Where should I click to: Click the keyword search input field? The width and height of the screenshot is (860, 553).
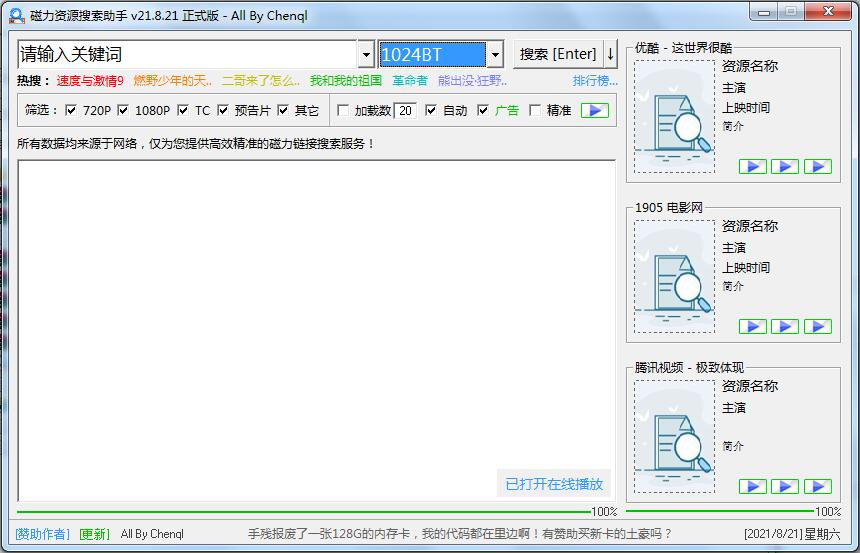[x=188, y=54]
